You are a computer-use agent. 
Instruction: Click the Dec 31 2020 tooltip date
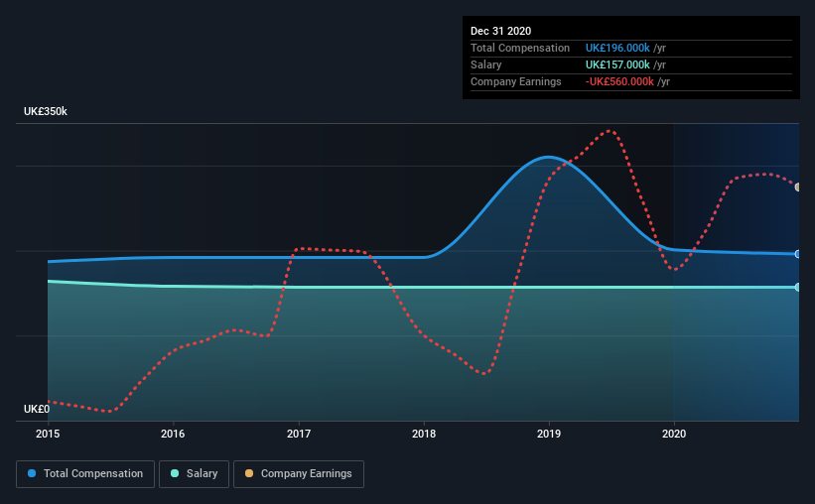pyautogui.click(x=500, y=31)
